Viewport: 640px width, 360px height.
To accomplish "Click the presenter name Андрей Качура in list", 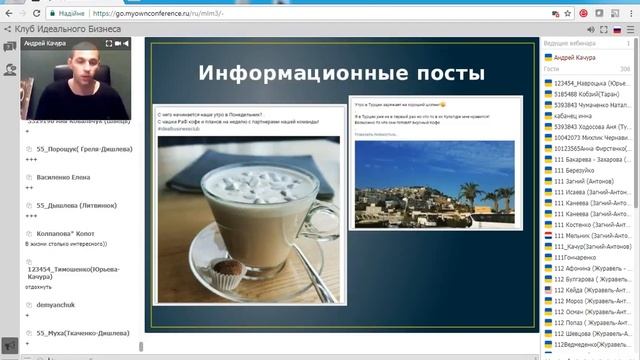I will point(574,58).
